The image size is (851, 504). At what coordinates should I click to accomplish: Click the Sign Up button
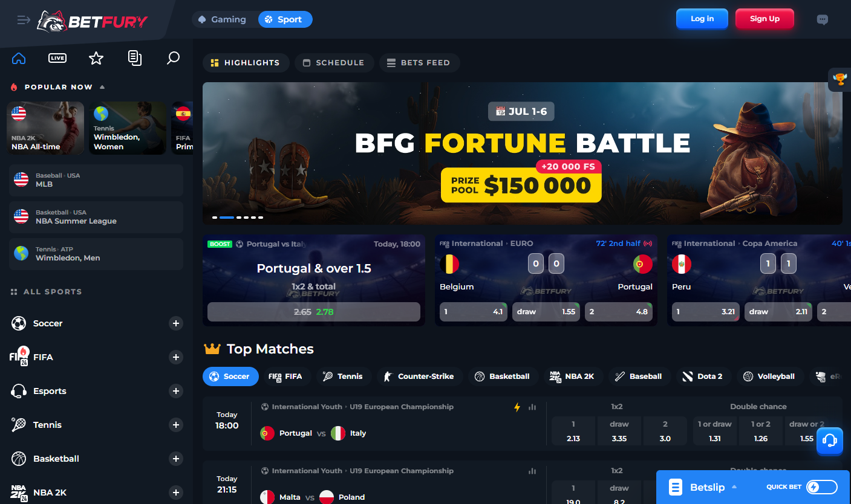pos(765,19)
